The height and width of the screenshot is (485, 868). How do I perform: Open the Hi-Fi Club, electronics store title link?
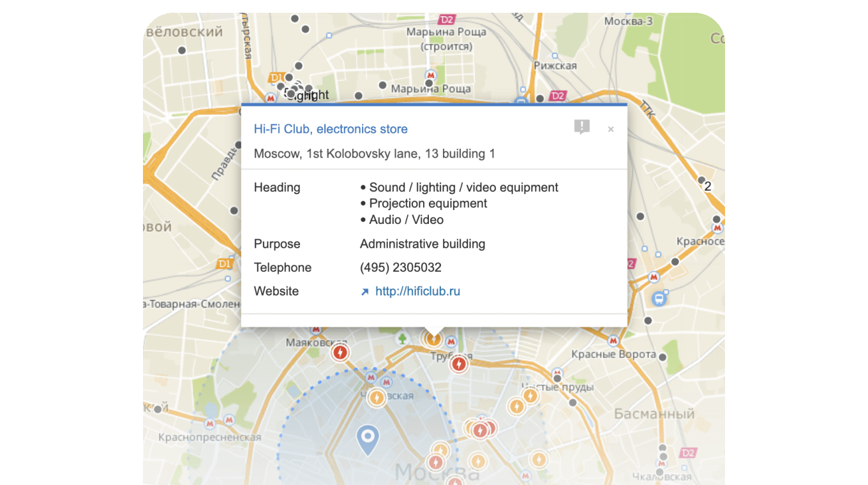[x=331, y=129]
